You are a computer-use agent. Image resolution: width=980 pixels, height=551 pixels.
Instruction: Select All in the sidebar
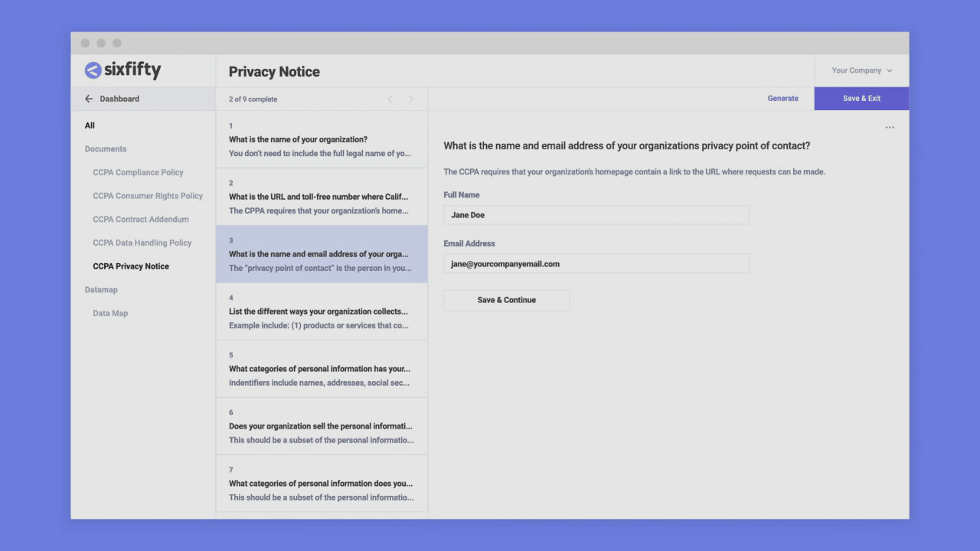[x=90, y=126]
